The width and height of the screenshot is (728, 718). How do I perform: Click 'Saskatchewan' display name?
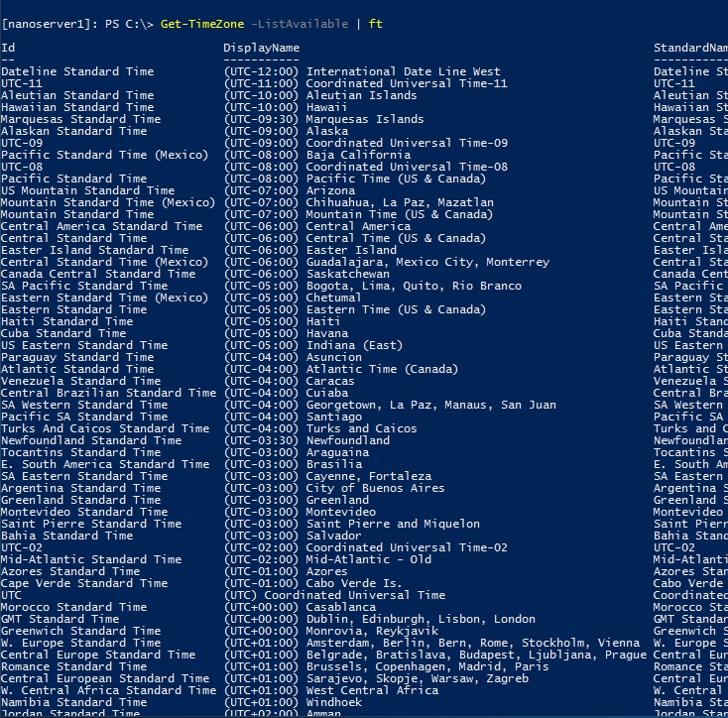click(x=348, y=274)
